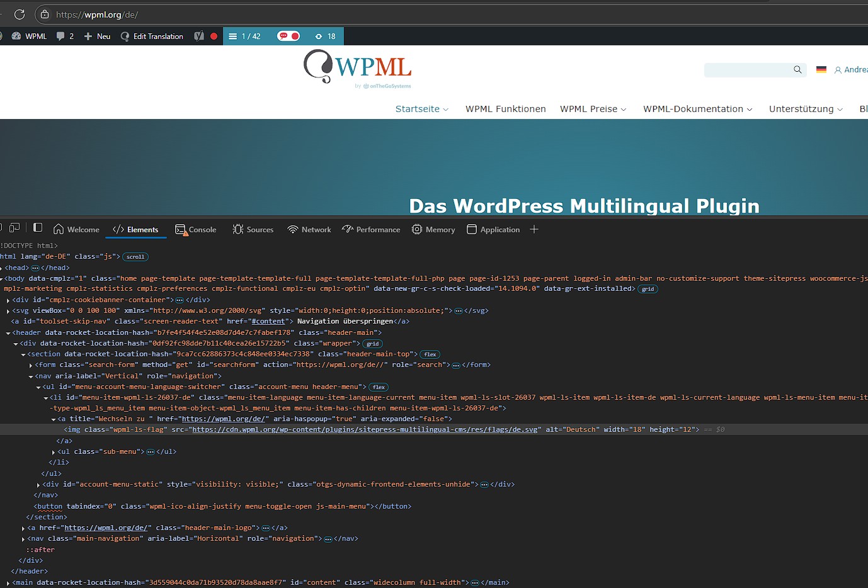Click the grid badge on the body element
Viewport: 868px width, 588px height.
pos(648,289)
